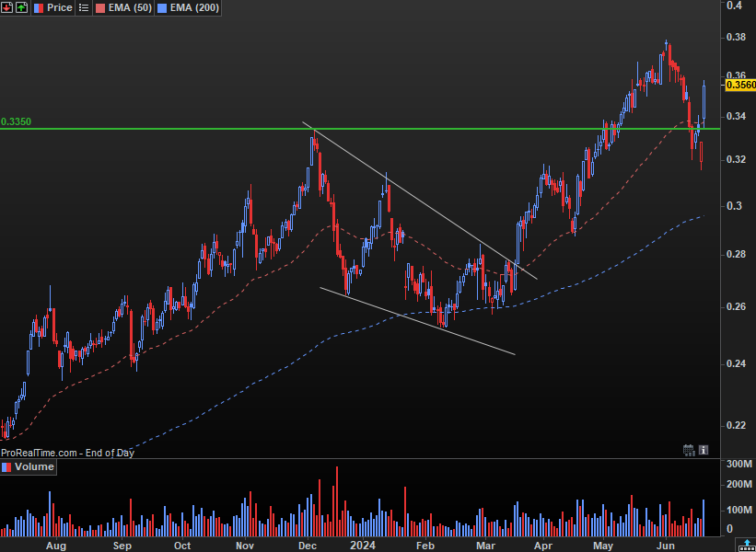Click the yellow 0.3560 current price tag
This screenshot has width=756, height=552.
pos(740,86)
